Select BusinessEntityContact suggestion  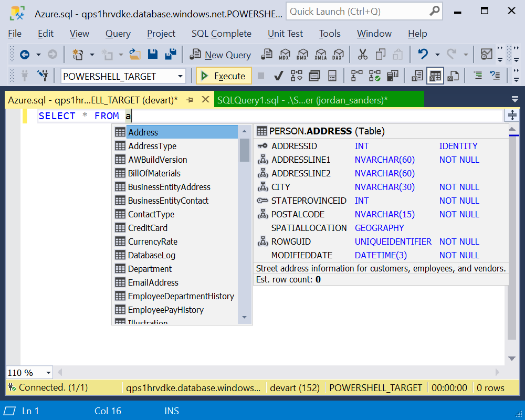coord(176,200)
